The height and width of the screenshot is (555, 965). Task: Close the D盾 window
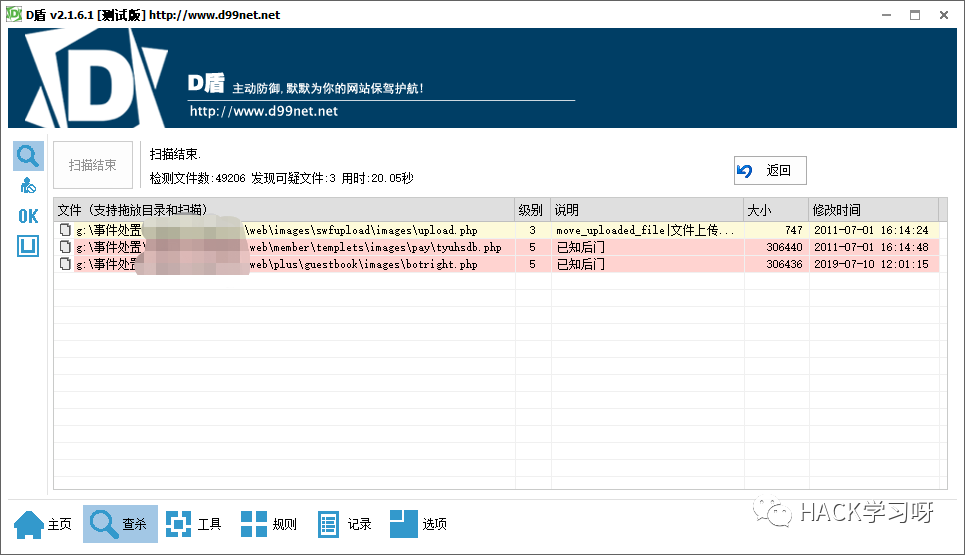click(944, 15)
